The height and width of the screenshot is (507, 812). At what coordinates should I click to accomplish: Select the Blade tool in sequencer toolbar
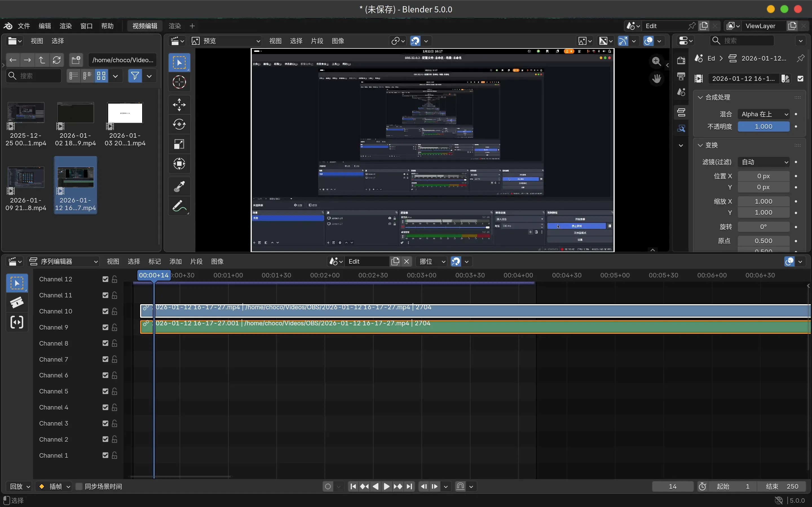tap(17, 303)
